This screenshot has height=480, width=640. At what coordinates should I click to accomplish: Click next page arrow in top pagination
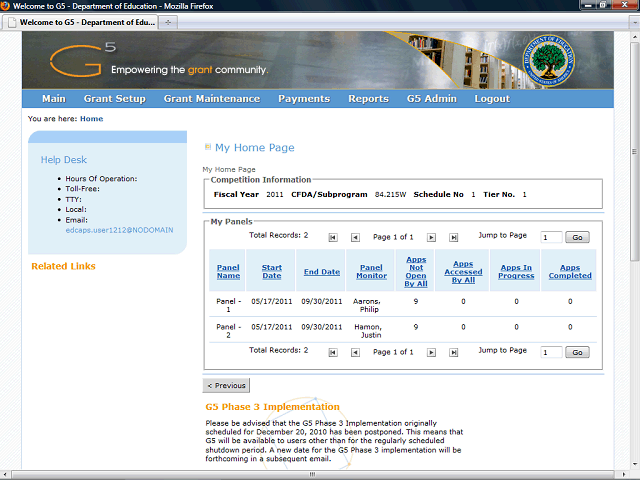(x=431, y=237)
